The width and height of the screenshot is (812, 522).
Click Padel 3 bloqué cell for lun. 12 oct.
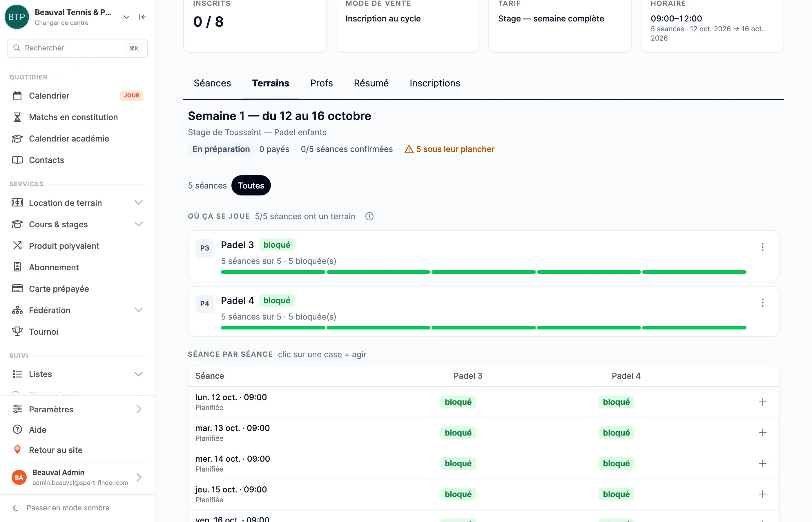(458, 402)
